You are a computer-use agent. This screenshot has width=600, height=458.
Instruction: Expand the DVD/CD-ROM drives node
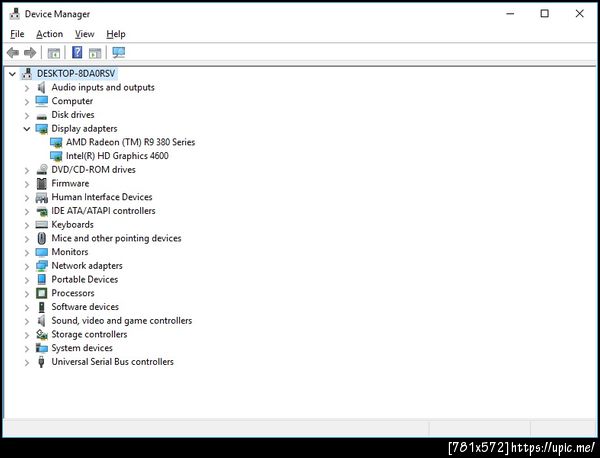[x=26, y=170]
